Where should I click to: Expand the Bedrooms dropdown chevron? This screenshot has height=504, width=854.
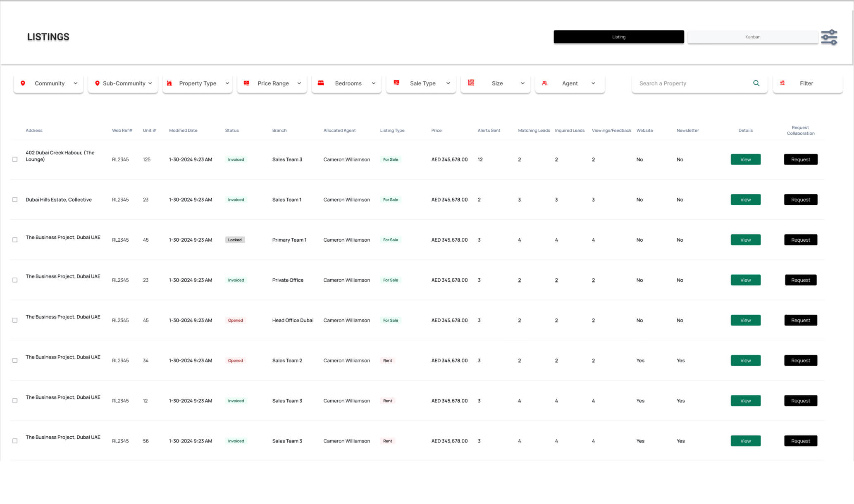[373, 83]
